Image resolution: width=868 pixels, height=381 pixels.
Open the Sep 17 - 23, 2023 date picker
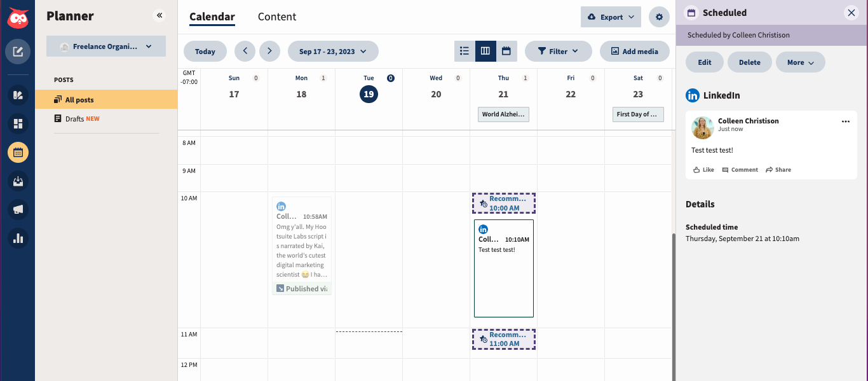pos(333,52)
